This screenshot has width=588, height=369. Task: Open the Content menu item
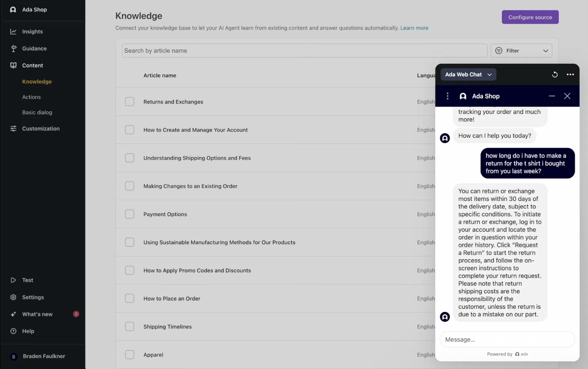[x=33, y=65]
